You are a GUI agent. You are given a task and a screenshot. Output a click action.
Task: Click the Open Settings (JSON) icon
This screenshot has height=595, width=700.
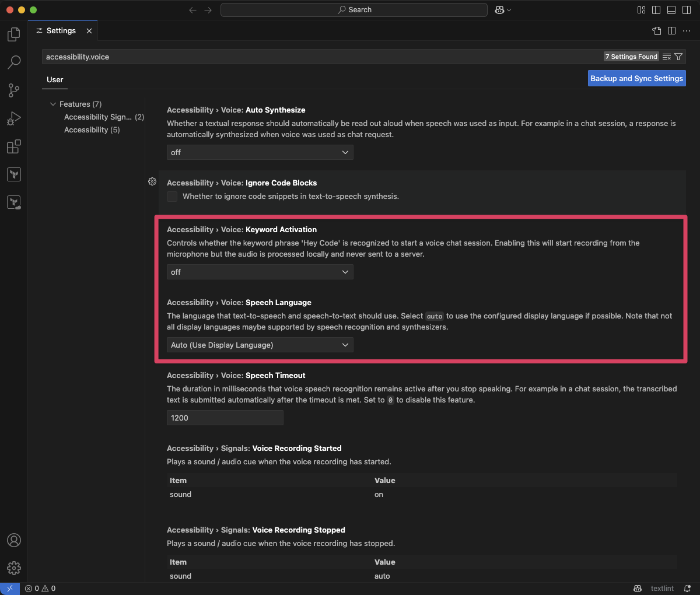point(657,31)
